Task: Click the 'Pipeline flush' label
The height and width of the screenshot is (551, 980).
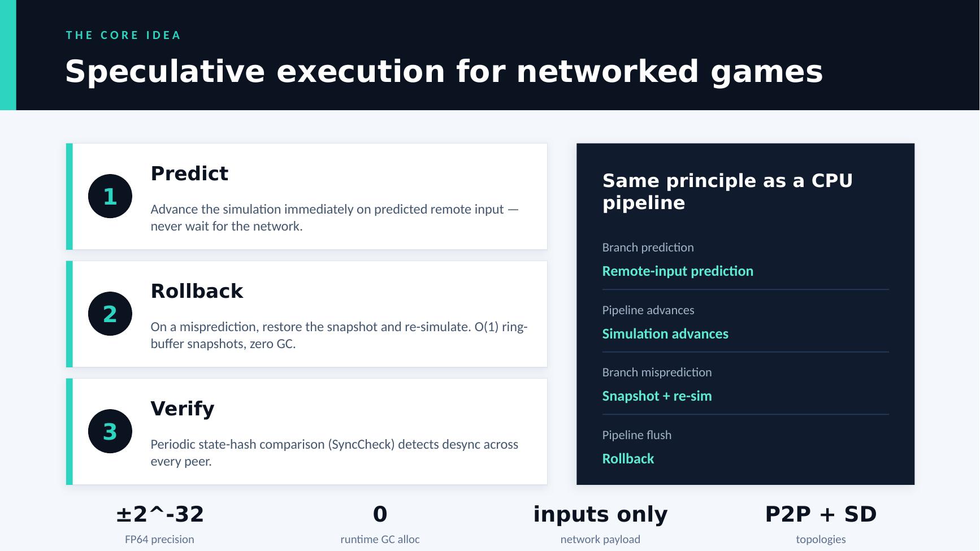Action: pyautogui.click(x=636, y=435)
